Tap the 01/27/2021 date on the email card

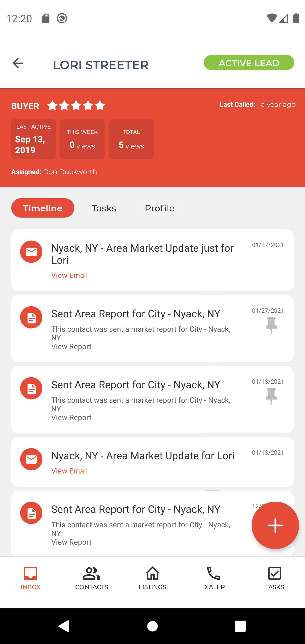click(x=268, y=245)
